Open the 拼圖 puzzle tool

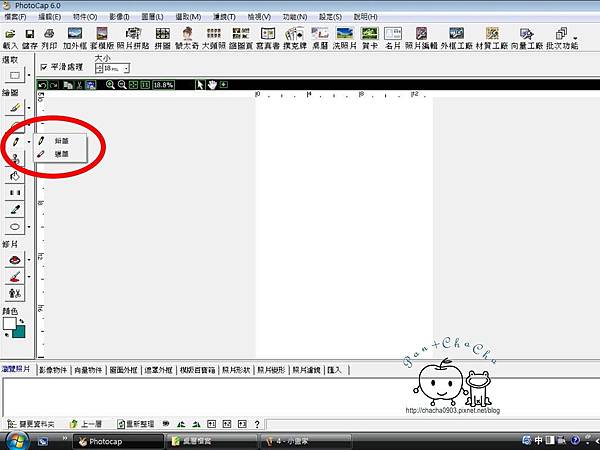click(x=163, y=39)
